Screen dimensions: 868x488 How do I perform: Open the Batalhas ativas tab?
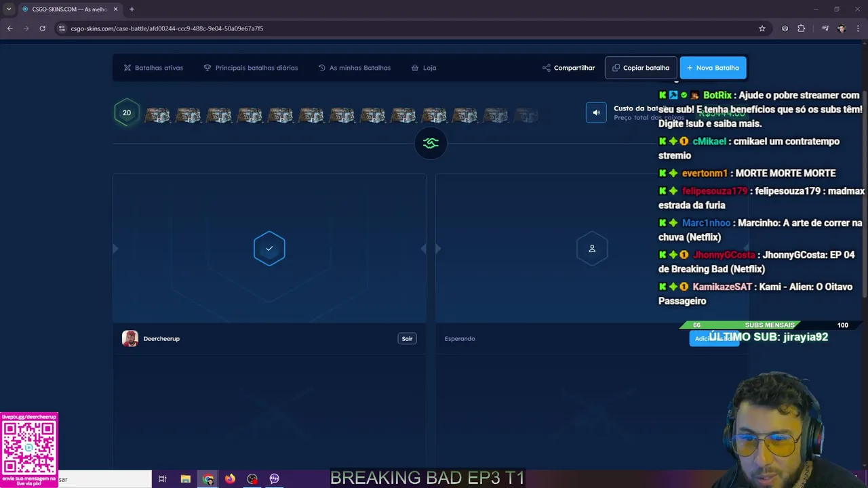pos(153,68)
